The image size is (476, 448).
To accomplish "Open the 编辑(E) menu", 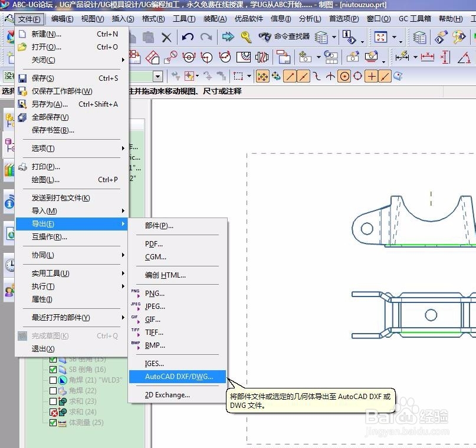I will point(63,19).
